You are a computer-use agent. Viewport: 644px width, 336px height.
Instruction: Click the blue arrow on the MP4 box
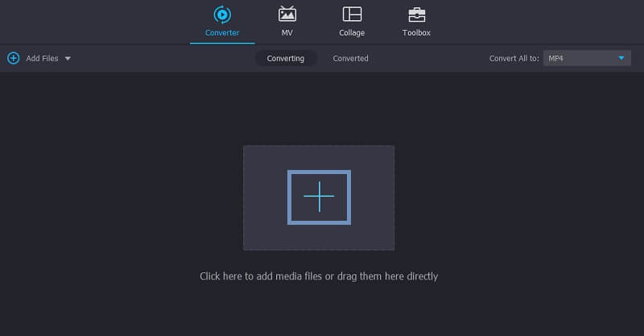[x=621, y=58]
